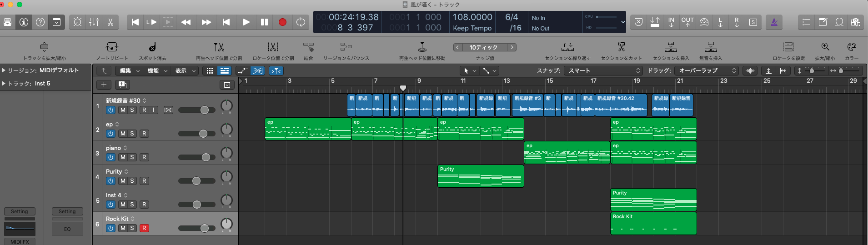Viewport: 868px width, 245px height.
Task: Click Bounce Regions toolbar icon
Action: point(346,47)
